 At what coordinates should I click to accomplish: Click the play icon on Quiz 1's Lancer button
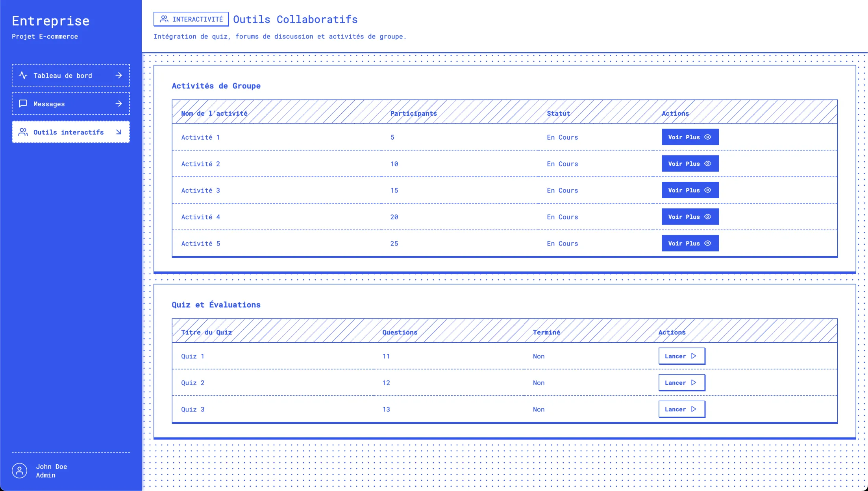coord(694,356)
